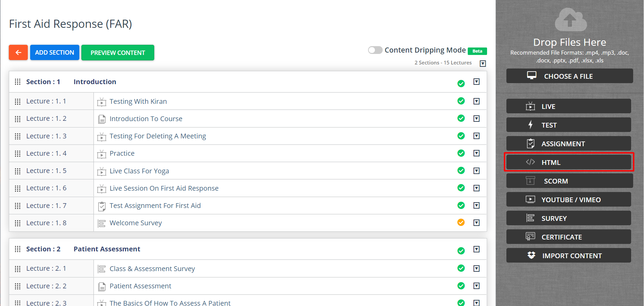
Task: Click the ADD SECTION button
Action: point(55,53)
